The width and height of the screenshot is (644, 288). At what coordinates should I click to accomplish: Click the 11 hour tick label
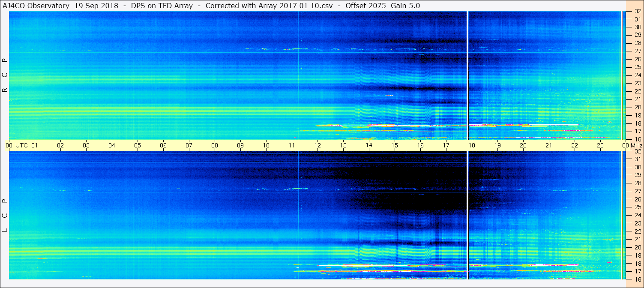coord(292,145)
